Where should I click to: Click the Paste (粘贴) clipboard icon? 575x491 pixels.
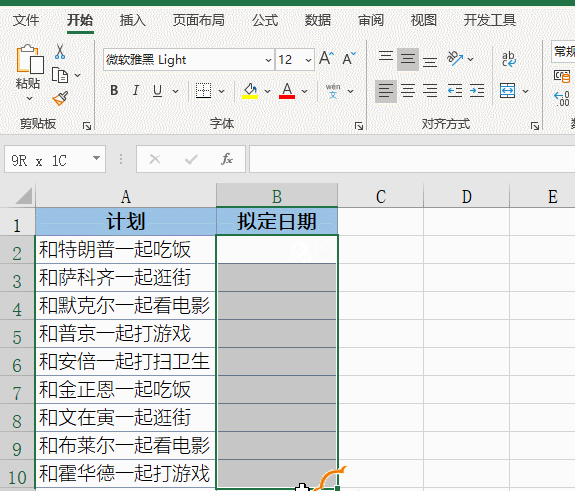pyautogui.click(x=29, y=59)
